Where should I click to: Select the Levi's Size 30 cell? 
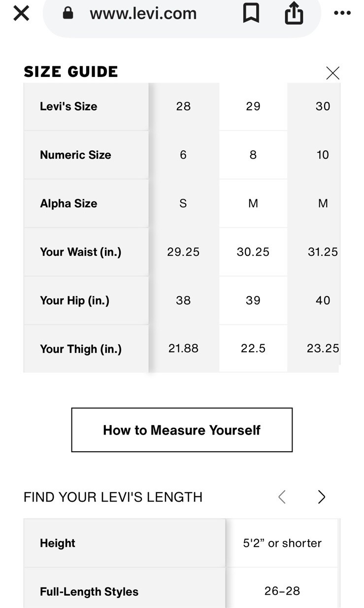(x=314, y=106)
